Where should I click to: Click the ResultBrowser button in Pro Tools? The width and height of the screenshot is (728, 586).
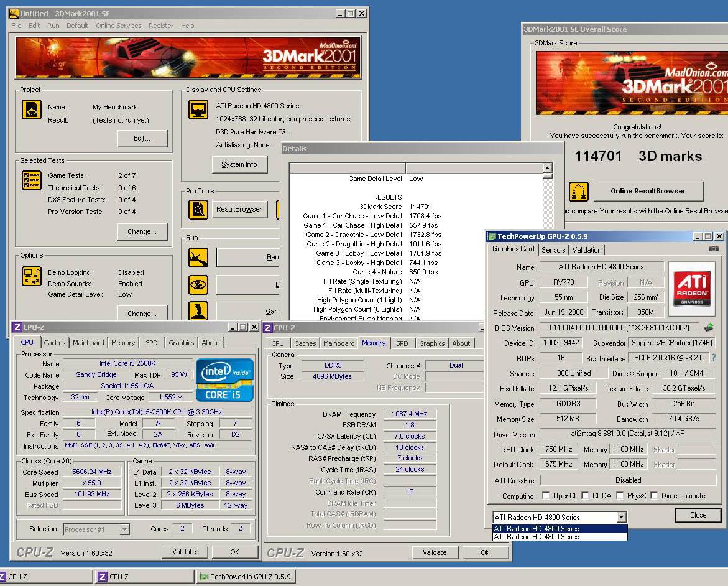coord(239,209)
